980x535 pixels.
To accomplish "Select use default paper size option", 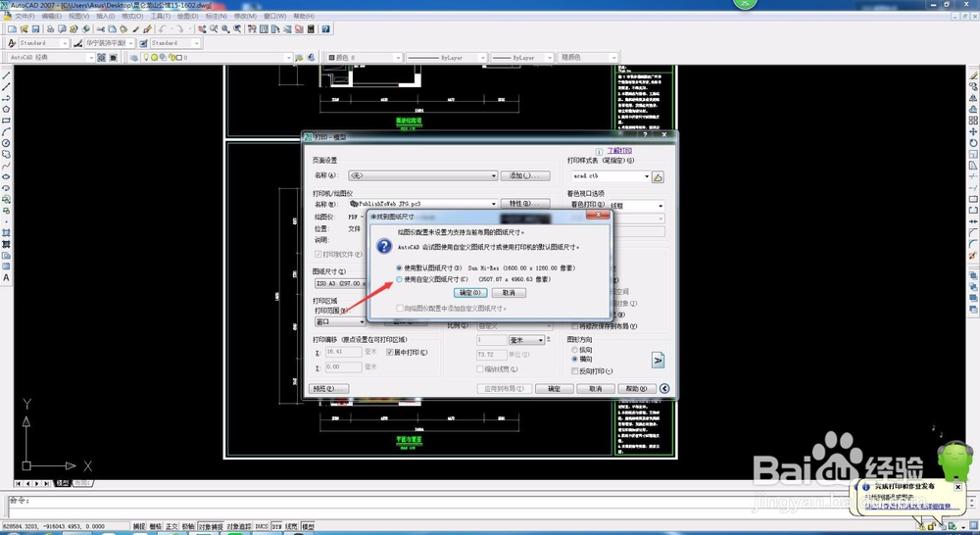I will point(400,267).
